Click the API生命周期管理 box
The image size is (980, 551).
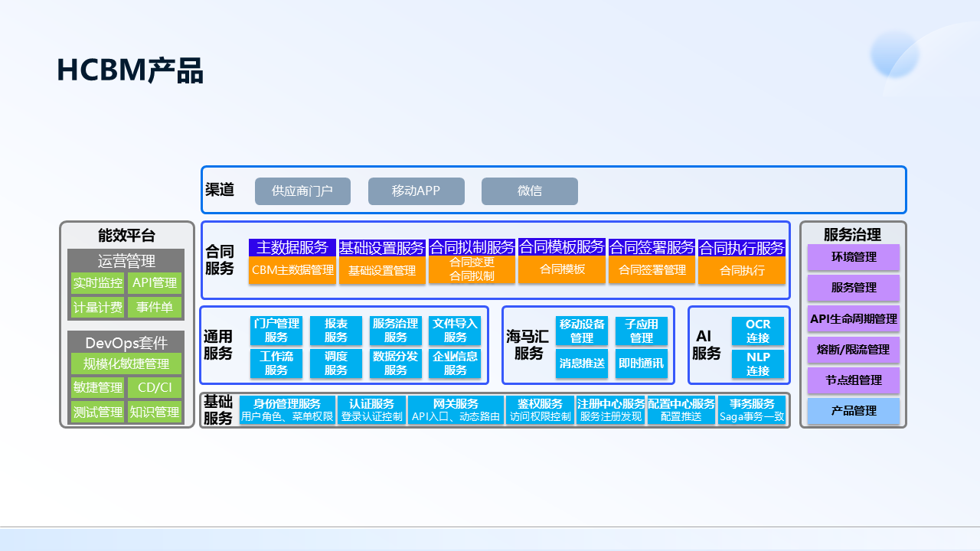point(854,318)
